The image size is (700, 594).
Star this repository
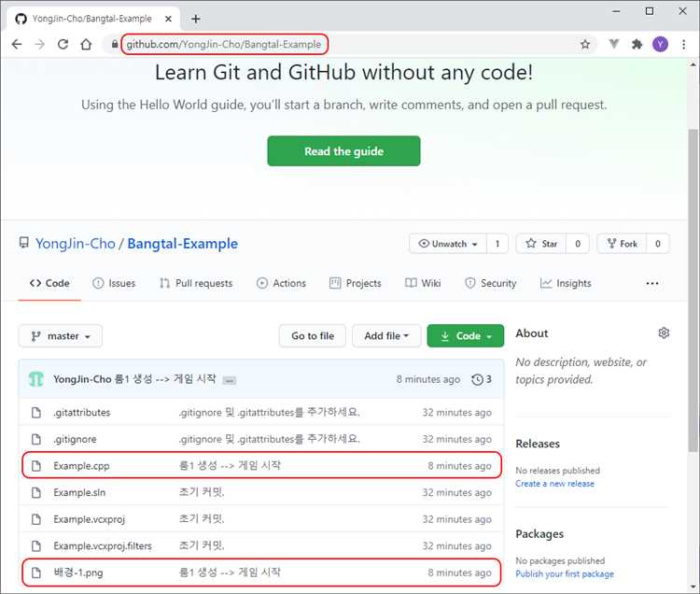541,244
